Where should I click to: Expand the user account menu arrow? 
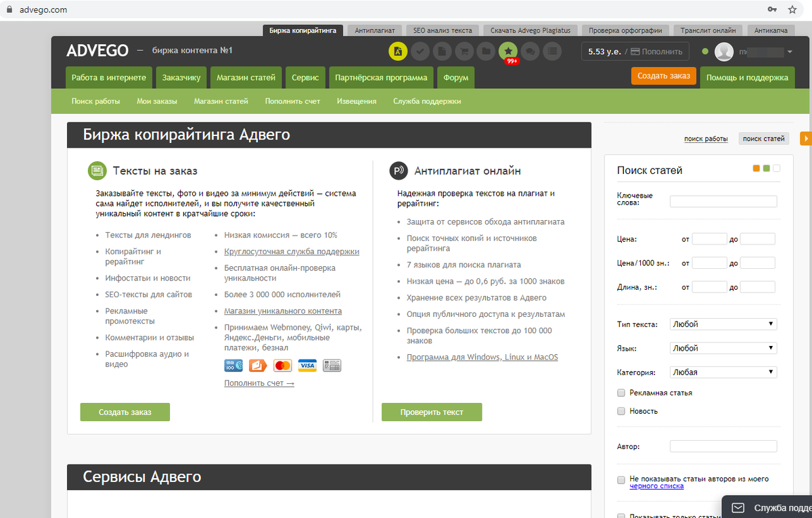pyautogui.click(x=790, y=52)
